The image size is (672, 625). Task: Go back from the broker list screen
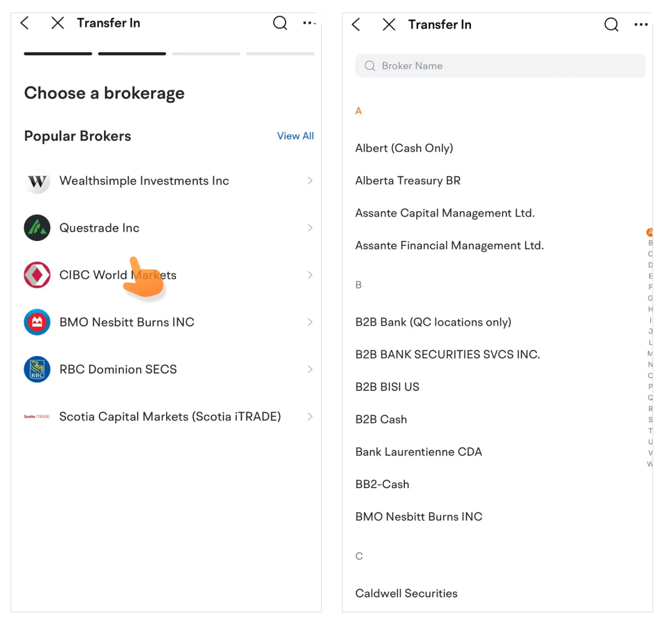[356, 25]
